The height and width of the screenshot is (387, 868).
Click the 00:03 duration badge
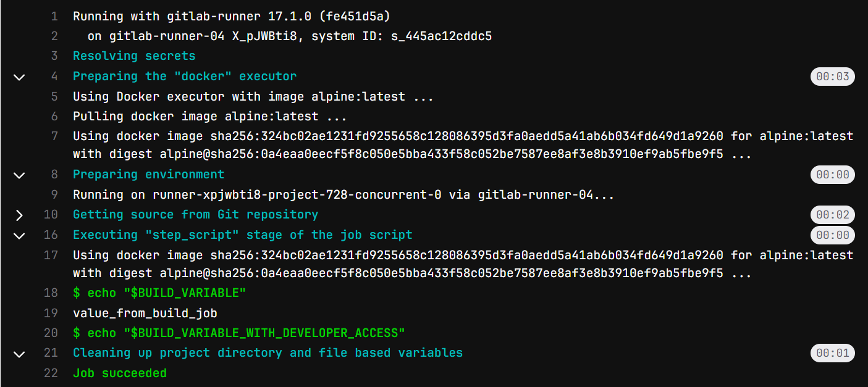pos(832,77)
